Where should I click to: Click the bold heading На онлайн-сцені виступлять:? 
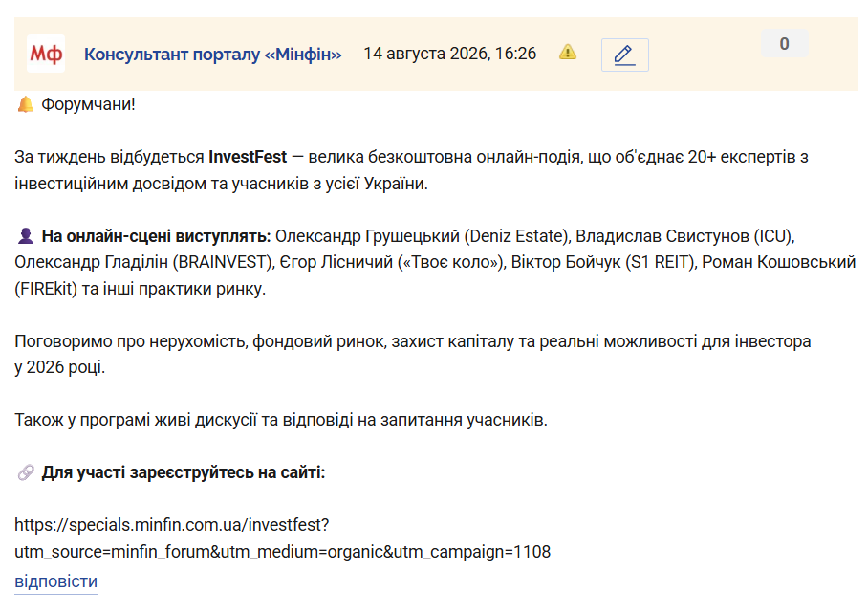click(156, 236)
